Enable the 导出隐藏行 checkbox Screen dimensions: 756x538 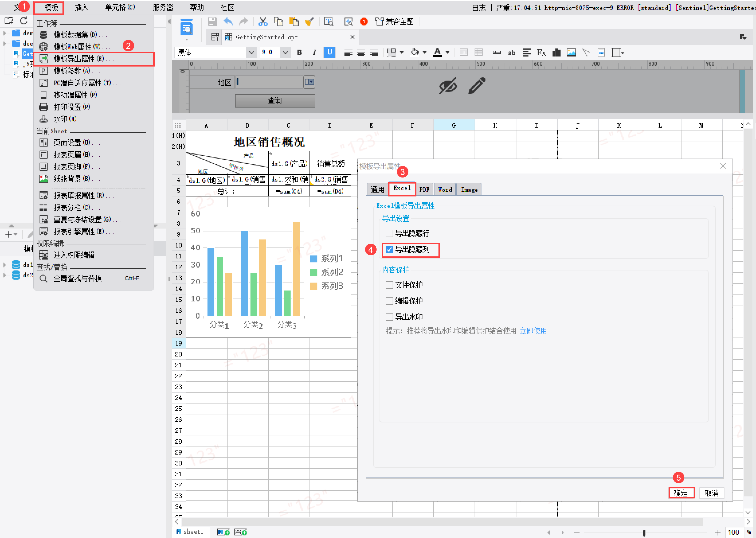tap(389, 233)
